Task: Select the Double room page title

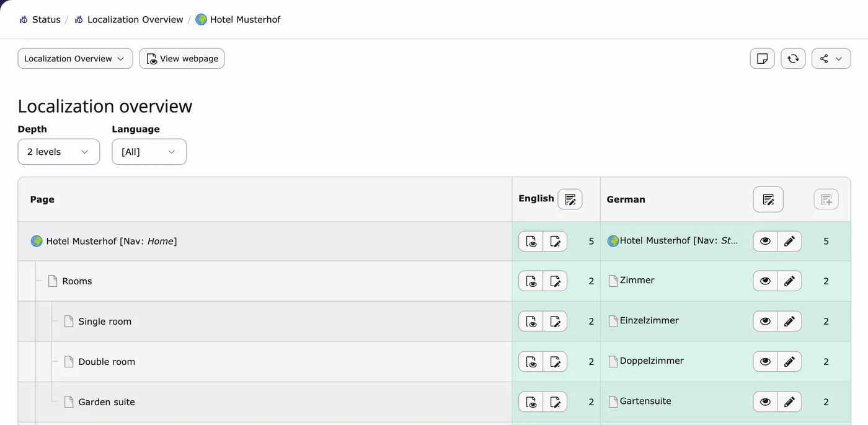Action: 107,362
